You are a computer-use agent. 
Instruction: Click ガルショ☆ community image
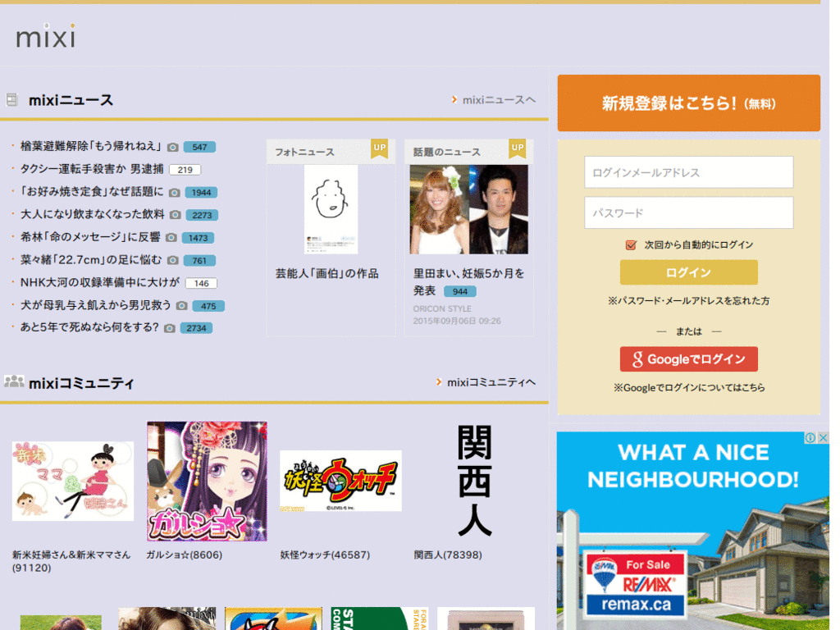point(208,481)
